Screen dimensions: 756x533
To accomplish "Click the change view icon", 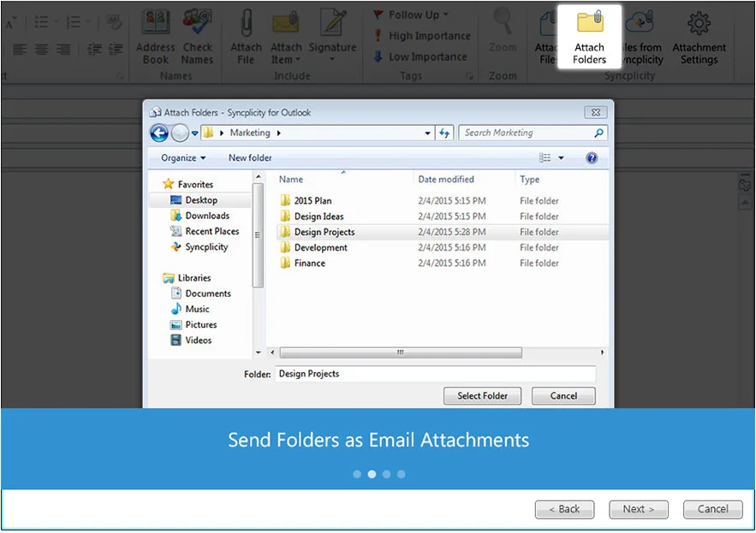I will tap(545, 158).
